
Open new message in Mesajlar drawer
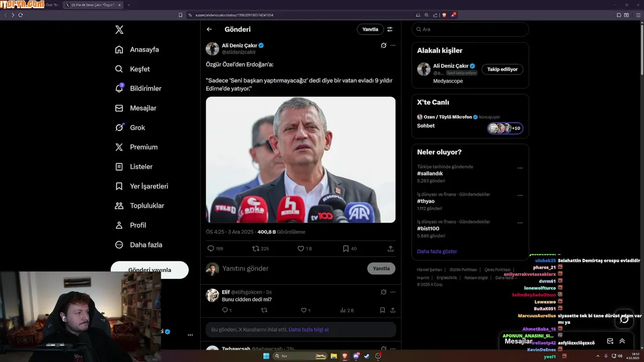coord(610,341)
